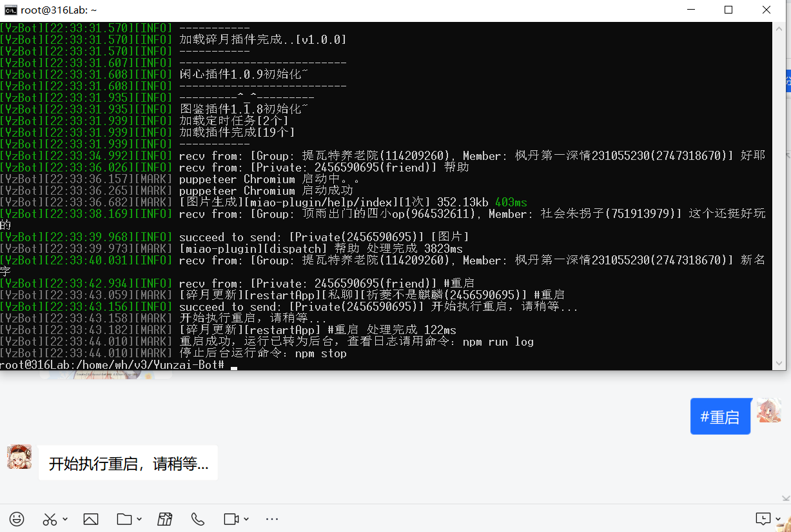The width and height of the screenshot is (791, 532).
Task: Click the send file folder icon
Action: click(x=124, y=518)
